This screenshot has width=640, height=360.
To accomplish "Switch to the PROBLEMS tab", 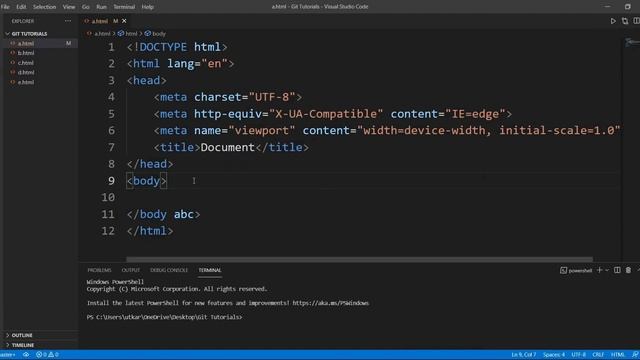I will click(x=99, y=270).
